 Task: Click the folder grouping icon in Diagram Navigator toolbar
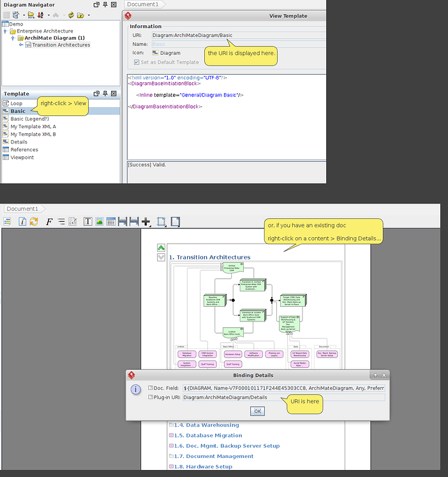point(31,15)
